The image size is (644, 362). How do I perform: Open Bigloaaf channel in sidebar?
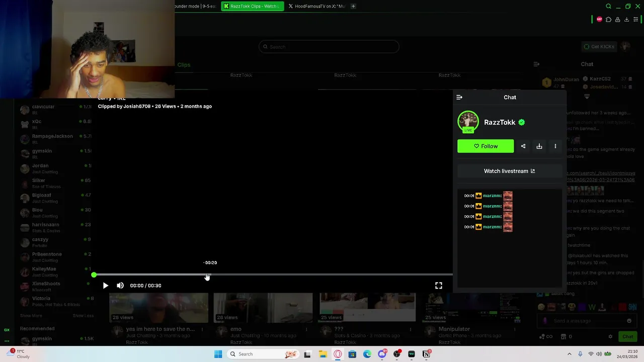click(55, 198)
